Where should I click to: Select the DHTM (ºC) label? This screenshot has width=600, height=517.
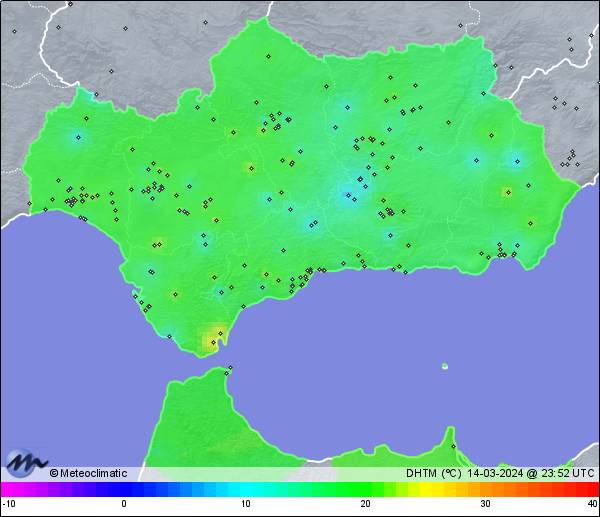(434, 473)
